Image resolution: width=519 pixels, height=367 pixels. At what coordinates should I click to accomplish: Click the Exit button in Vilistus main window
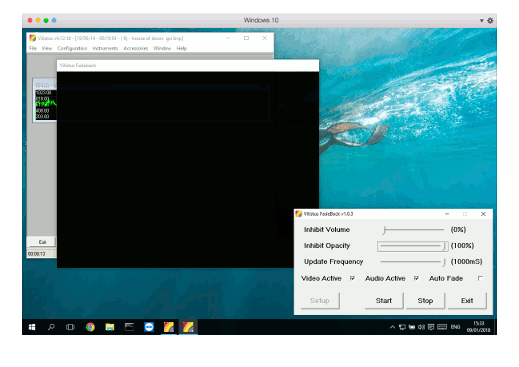[42, 242]
